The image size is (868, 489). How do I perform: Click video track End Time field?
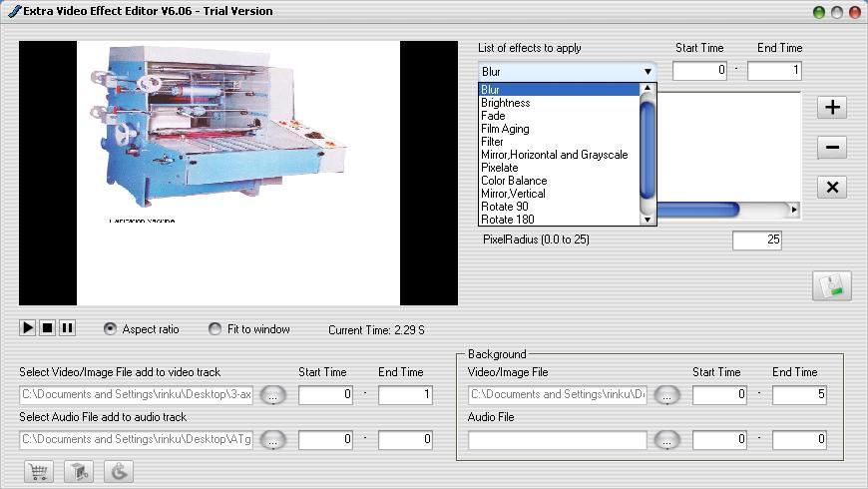405,395
